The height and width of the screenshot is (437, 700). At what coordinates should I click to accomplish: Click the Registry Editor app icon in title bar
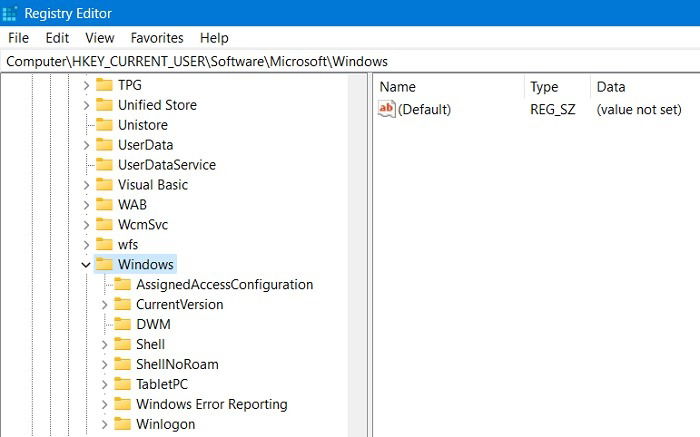click(9, 13)
